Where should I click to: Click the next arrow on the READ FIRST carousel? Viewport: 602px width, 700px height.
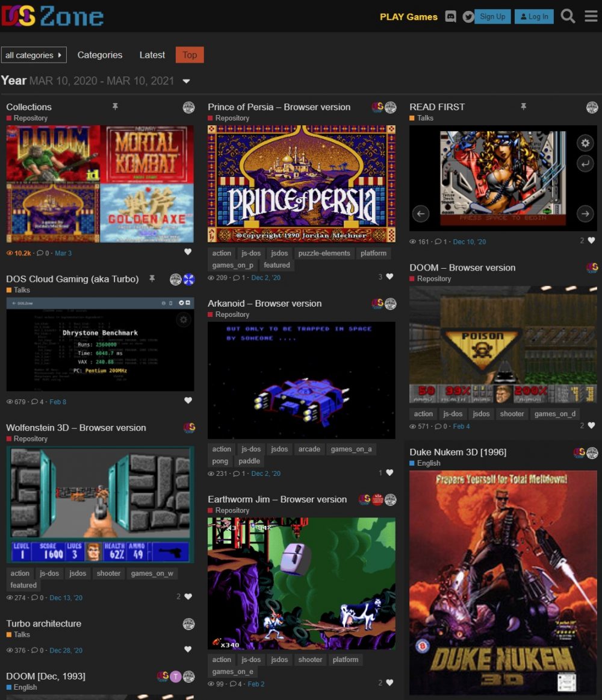[585, 214]
